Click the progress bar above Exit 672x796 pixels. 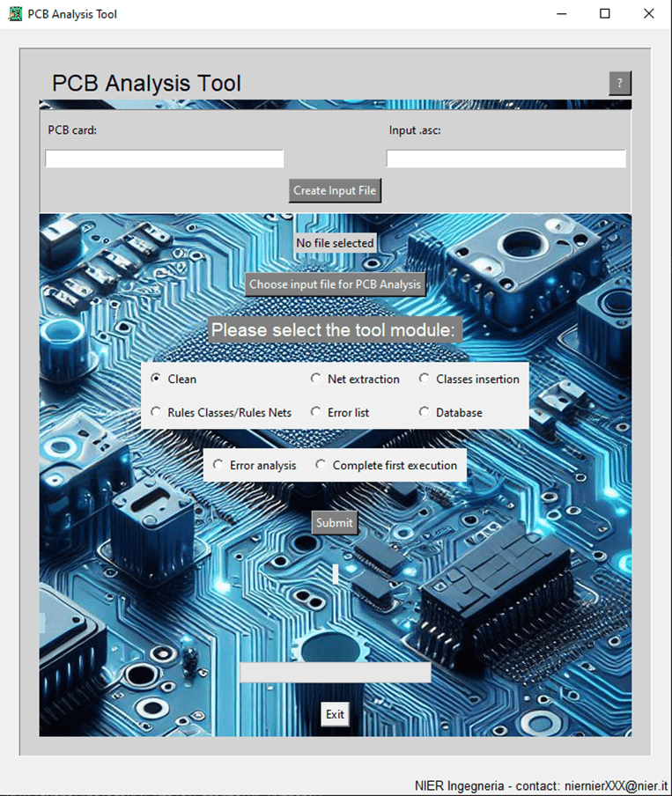tap(336, 672)
